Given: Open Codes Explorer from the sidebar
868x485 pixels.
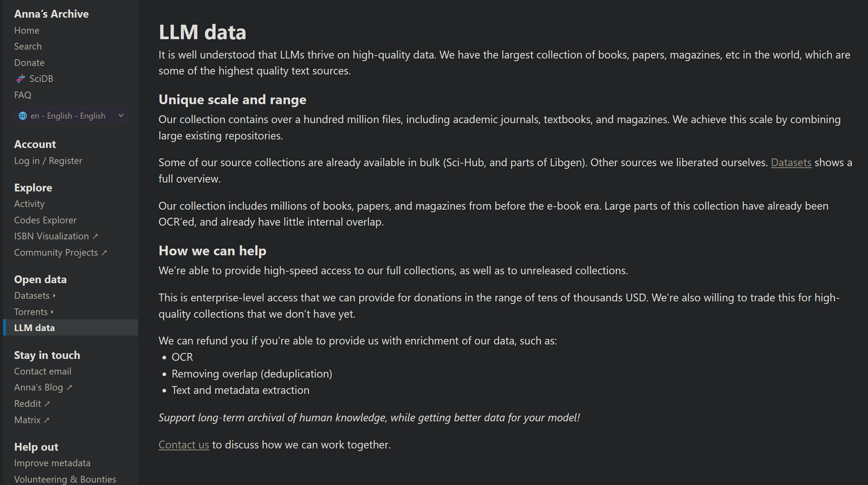Looking at the screenshot, I should 45,220.
